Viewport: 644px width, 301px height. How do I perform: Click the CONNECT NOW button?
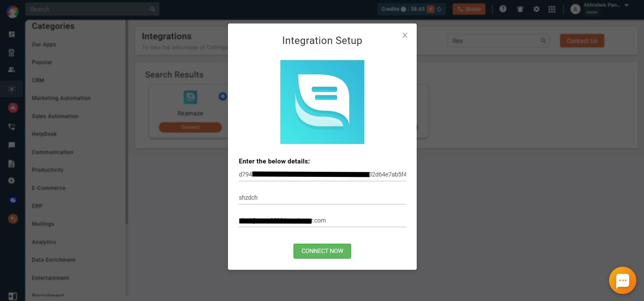[x=322, y=251]
